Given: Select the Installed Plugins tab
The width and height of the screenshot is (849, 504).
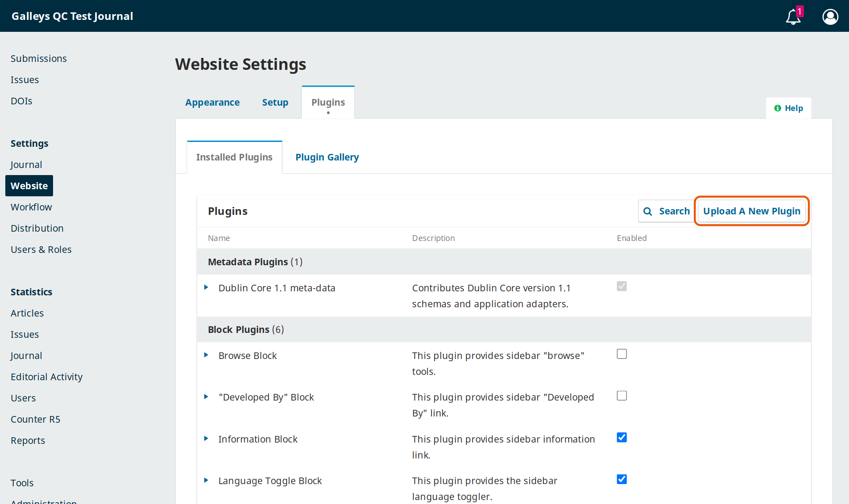Looking at the screenshot, I should coord(234,157).
